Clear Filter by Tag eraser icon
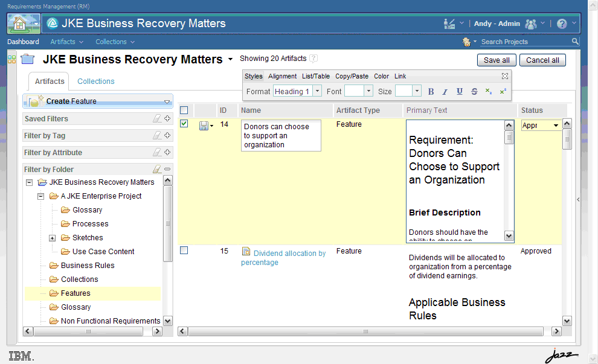The width and height of the screenshot is (598, 364). click(x=156, y=135)
